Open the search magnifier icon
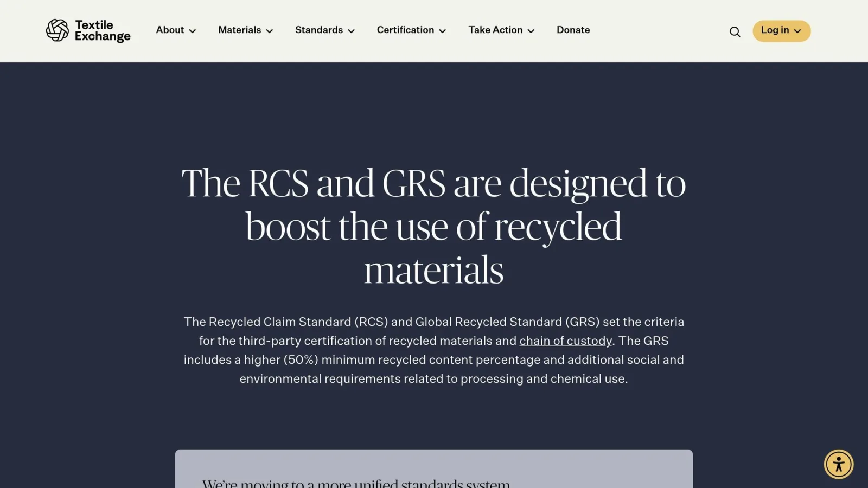868x488 pixels. pyautogui.click(x=735, y=32)
